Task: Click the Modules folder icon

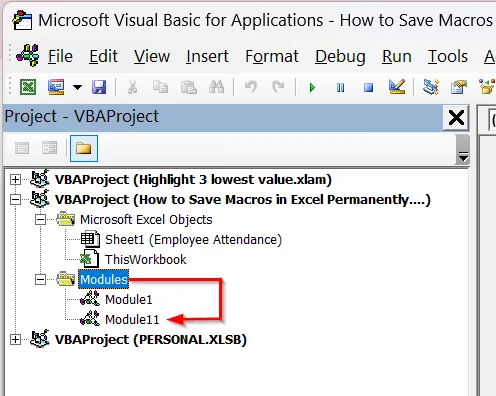Action: (65, 279)
